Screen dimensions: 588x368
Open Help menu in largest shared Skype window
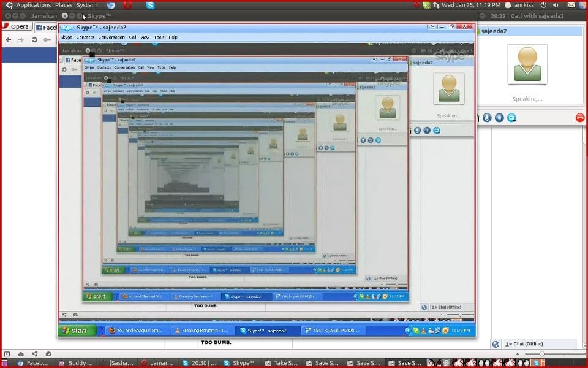tap(173, 37)
